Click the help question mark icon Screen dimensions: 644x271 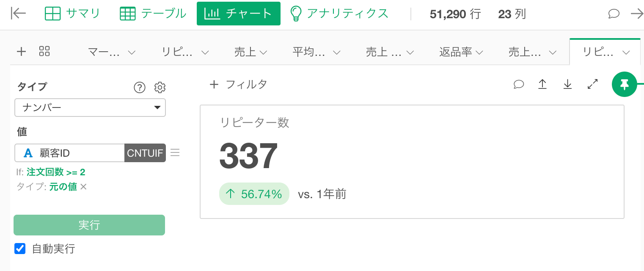(x=140, y=88)
